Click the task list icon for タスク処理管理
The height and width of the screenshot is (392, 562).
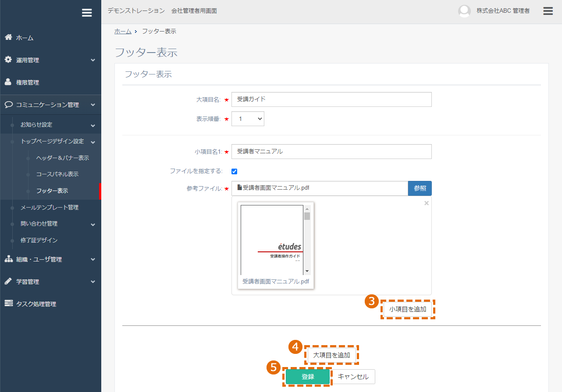(x=8, y=304)
